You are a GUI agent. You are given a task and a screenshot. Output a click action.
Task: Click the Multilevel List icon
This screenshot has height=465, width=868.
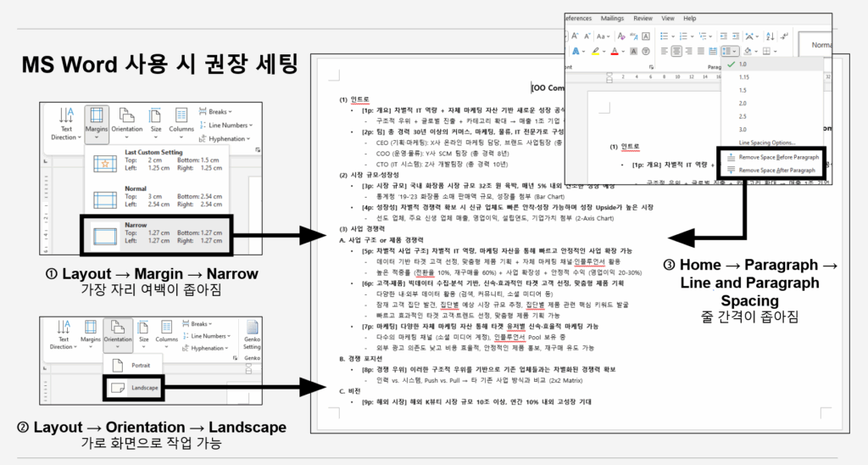coord(703,36)
